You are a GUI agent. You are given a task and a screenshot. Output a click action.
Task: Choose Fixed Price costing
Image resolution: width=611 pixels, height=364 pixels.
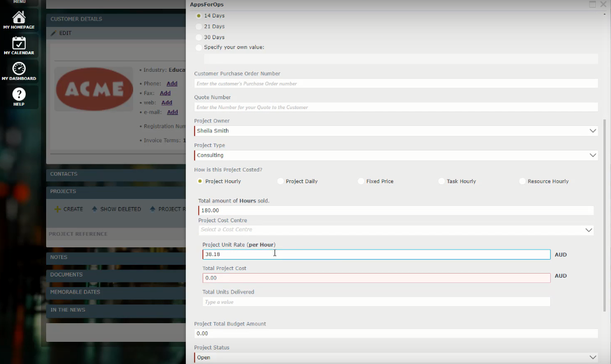pyautogui.click(x=361, y=181)
